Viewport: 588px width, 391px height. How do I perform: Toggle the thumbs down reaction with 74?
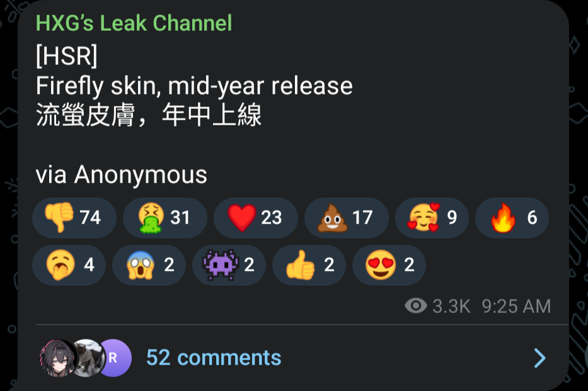click(x=74, y=218)
